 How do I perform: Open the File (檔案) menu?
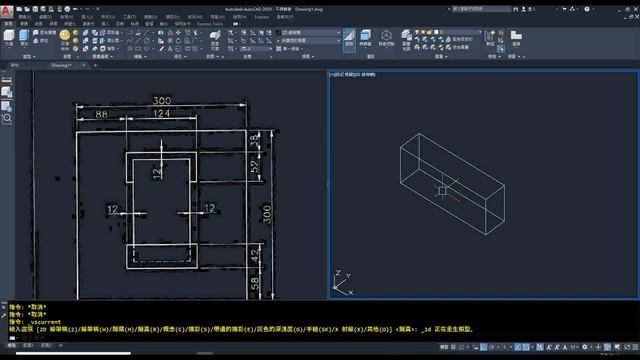click(x=24, y=17)
